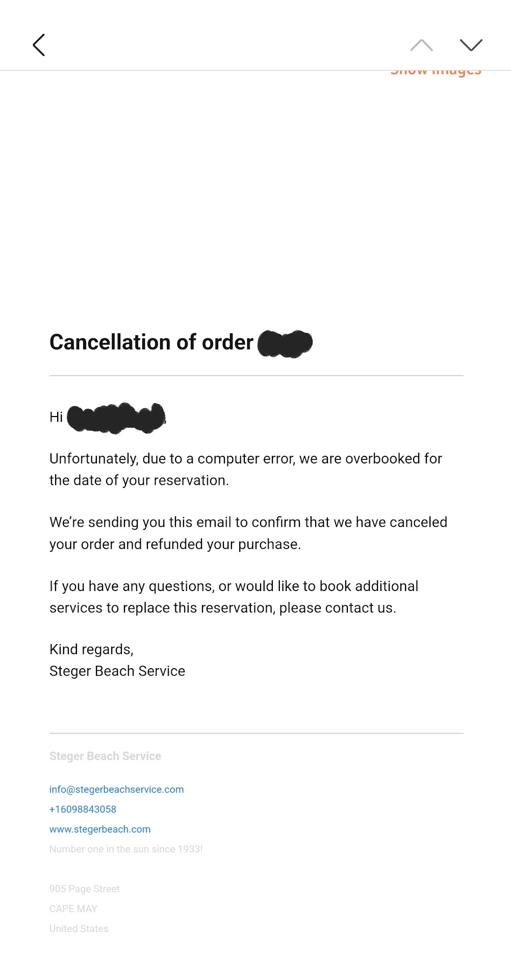Viewport: 511px width, 980px height.
Task: Click the canceled and refunded confirmation paragraph
Action: [248, 533]
